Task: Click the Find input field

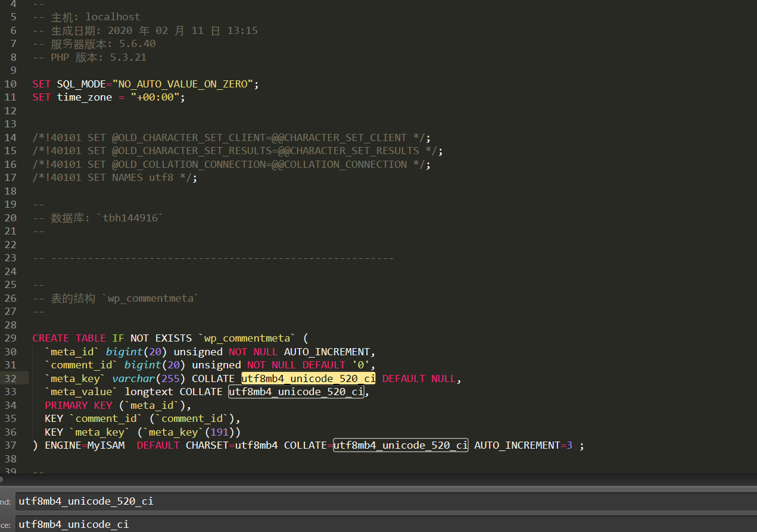Action: coord(381,501)
